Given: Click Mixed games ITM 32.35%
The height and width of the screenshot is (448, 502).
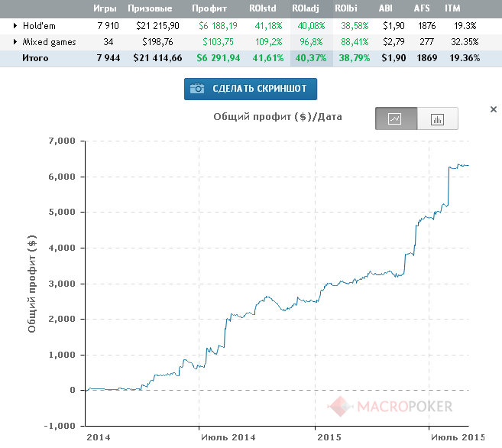Looking at the screenshot, I should 465,42.
